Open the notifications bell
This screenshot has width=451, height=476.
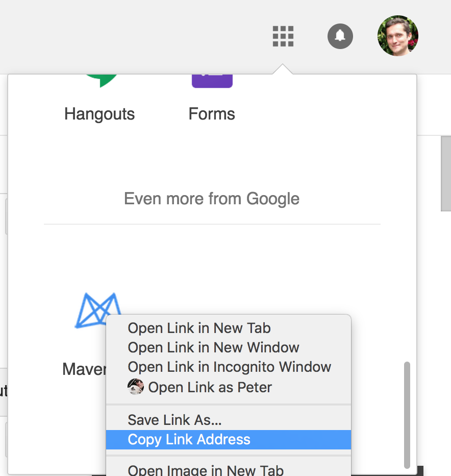(x=340, y=36)
